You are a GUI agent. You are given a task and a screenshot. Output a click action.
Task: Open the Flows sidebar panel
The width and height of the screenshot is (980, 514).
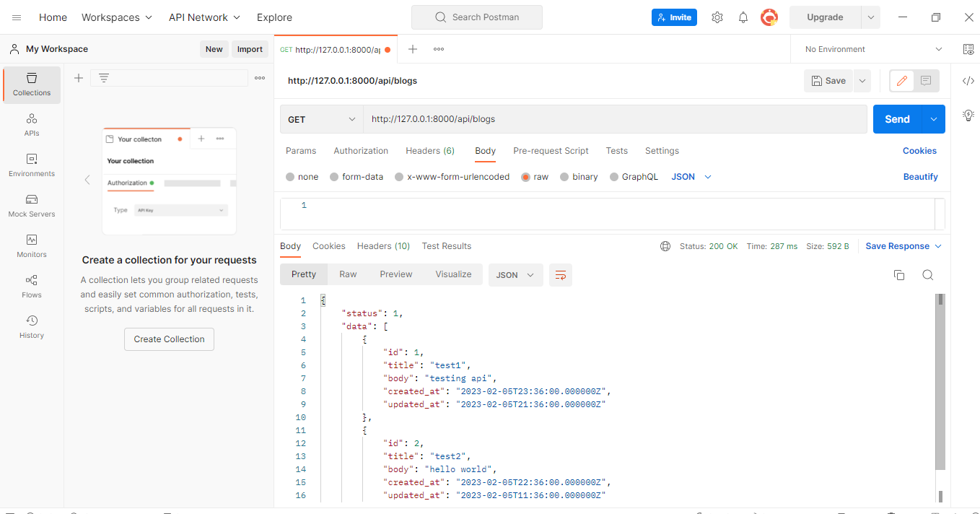pyautogui.click(x=32, y=287)
